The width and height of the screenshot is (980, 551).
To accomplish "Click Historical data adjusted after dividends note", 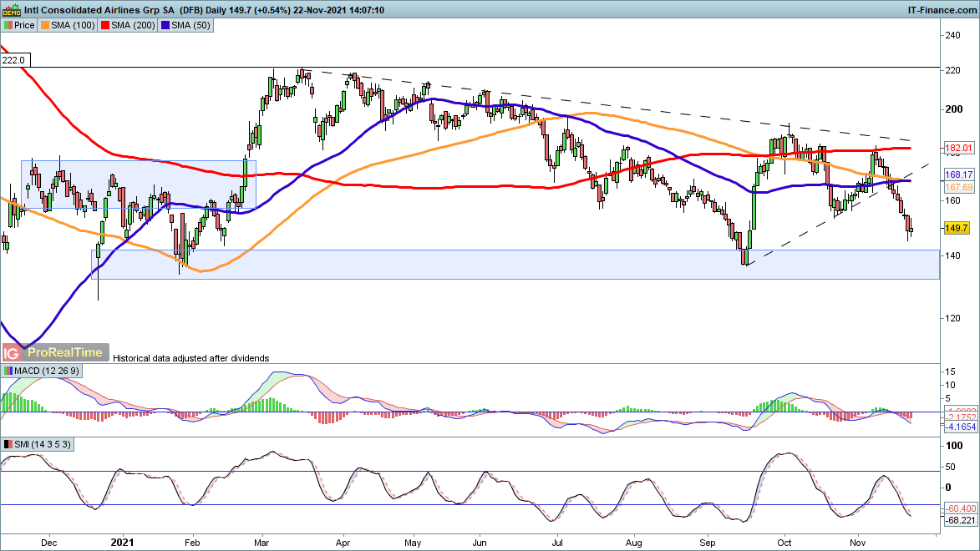I will 190,359.
